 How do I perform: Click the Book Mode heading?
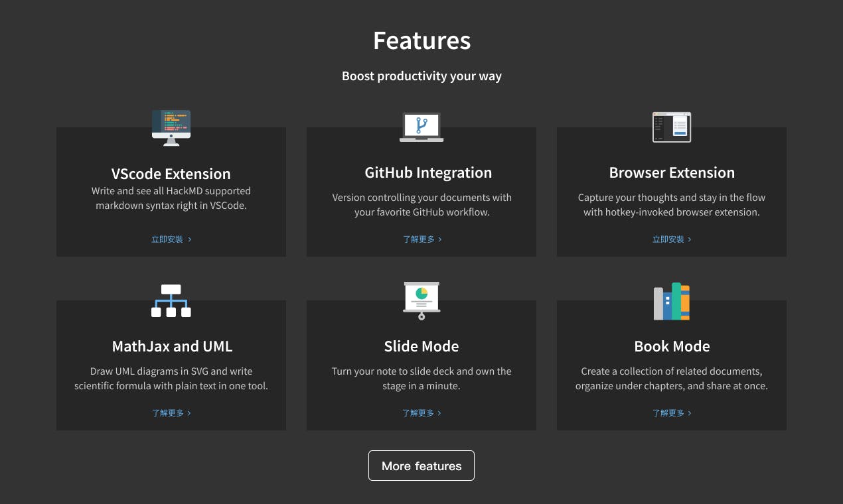pyautogui.click(x=672, y=346)
